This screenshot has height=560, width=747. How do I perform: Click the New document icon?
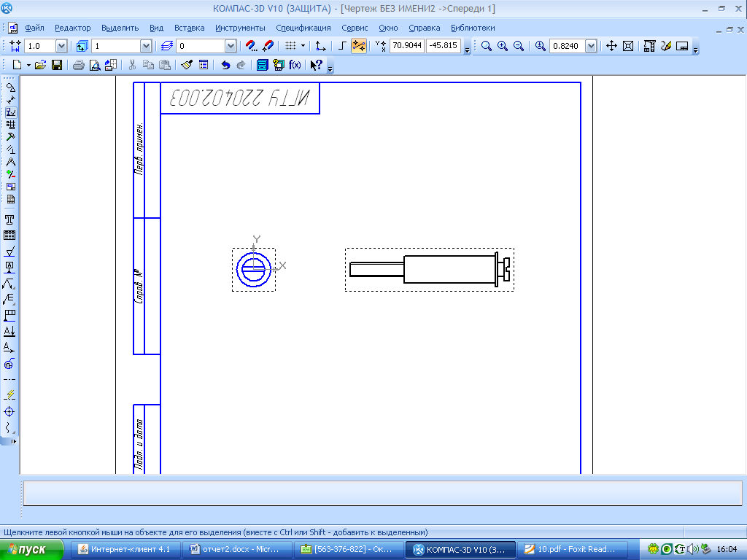[17, 65]
